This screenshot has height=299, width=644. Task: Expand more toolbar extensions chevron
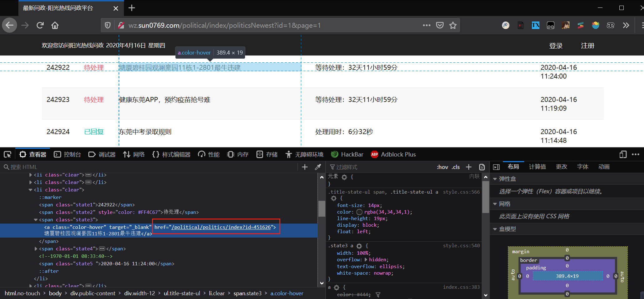[x=626, y=25]
